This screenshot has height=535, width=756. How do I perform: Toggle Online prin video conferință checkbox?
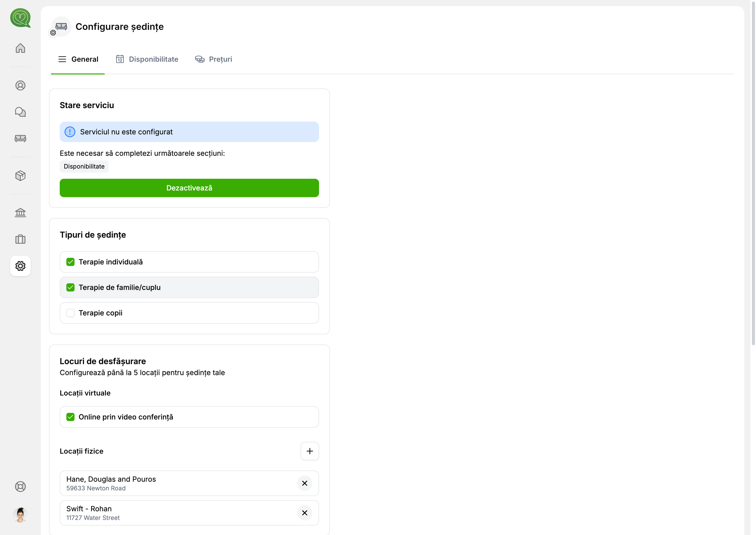tap(70, 417)
